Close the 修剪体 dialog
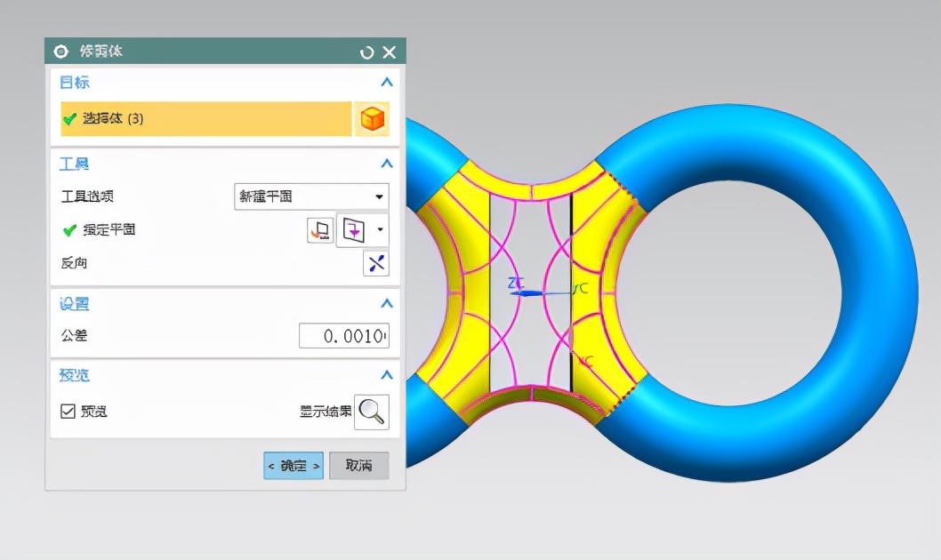The height and width of the screenshot is (560, 941). click(389, 52)
